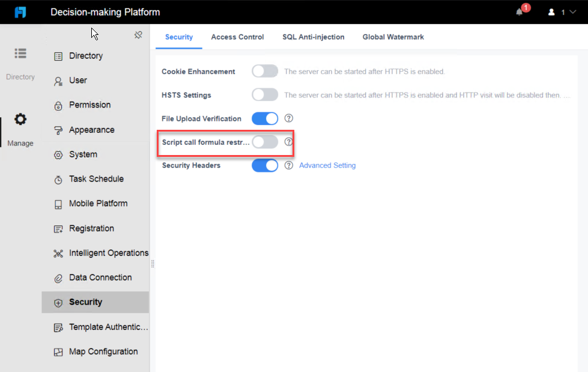This screenshot has width=588, height=372.
Task: Select the Directory list icon in the left rail
Action: click(20, 53)
